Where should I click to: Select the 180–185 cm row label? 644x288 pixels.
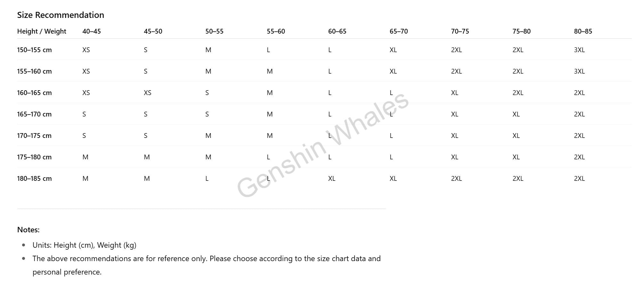pyautogui.click(x=34, y=179)
